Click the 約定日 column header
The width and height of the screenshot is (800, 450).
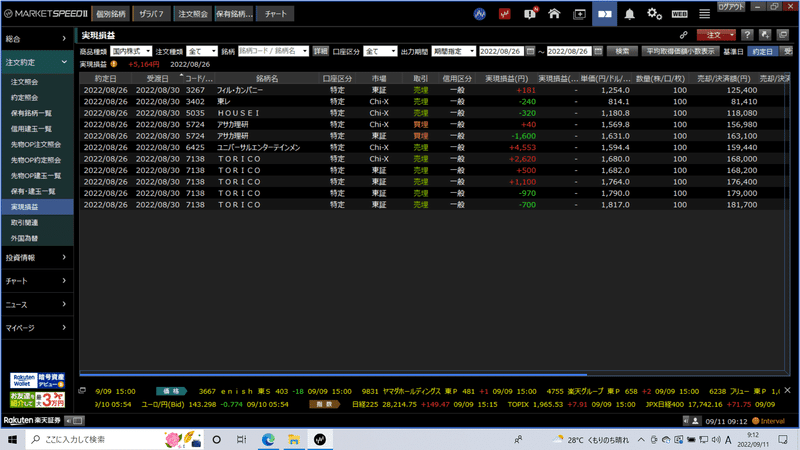click(106, 79)
